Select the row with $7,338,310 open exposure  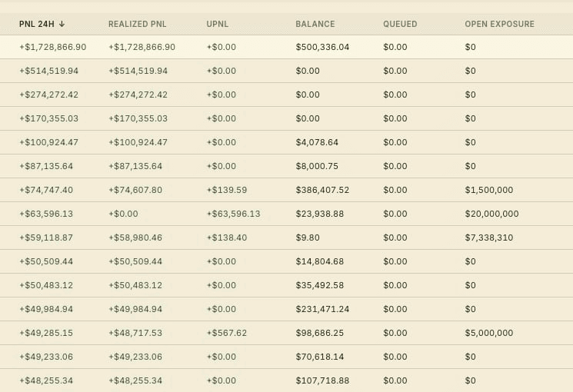pos(286,238)
